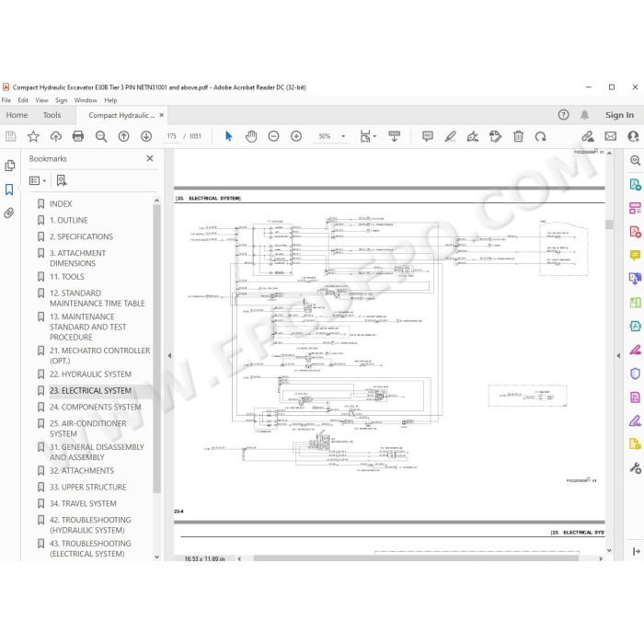644x644 pixels.
Task: Open notifications bell icon
Action: pyautogui.click(x=584, y=115)
